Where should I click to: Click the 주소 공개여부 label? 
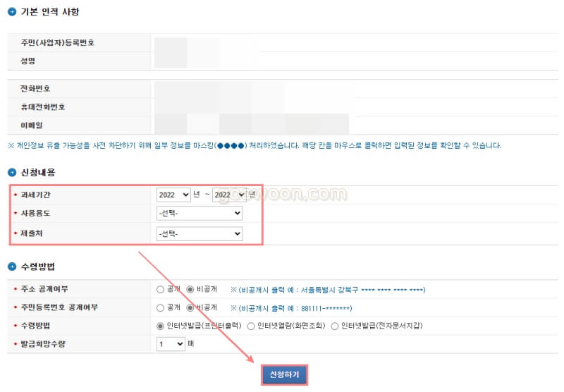[x=44, y=289]
